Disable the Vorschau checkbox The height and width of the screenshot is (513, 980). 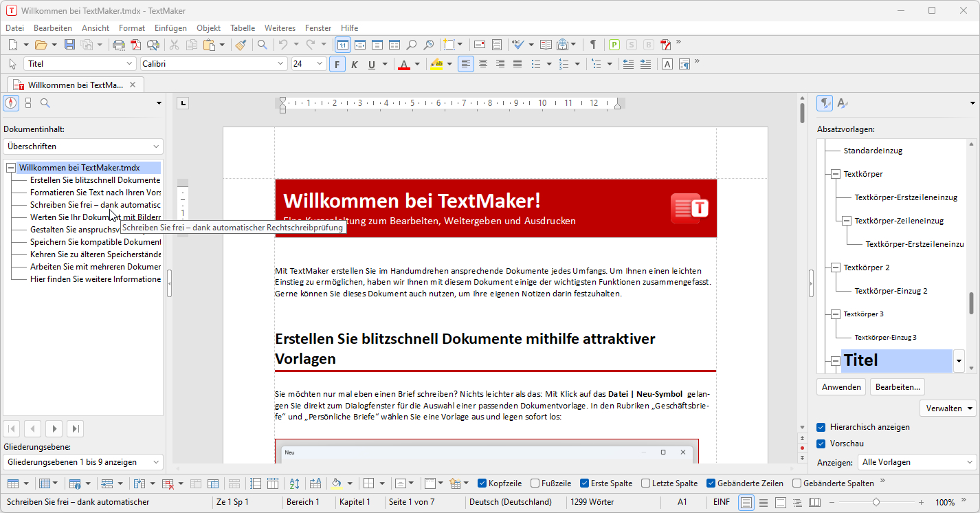(821, 444)
